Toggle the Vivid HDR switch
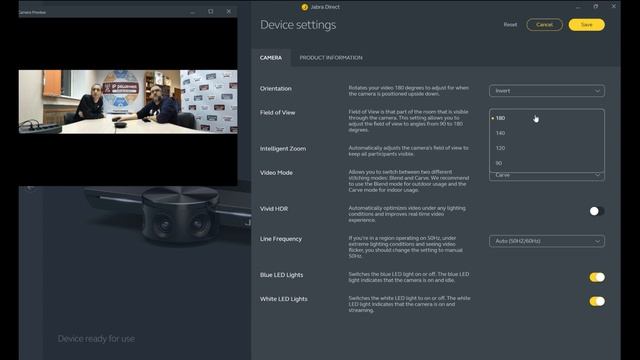This screenshot has width=640, height=360. pyautogui.click(x=597, y=211)
